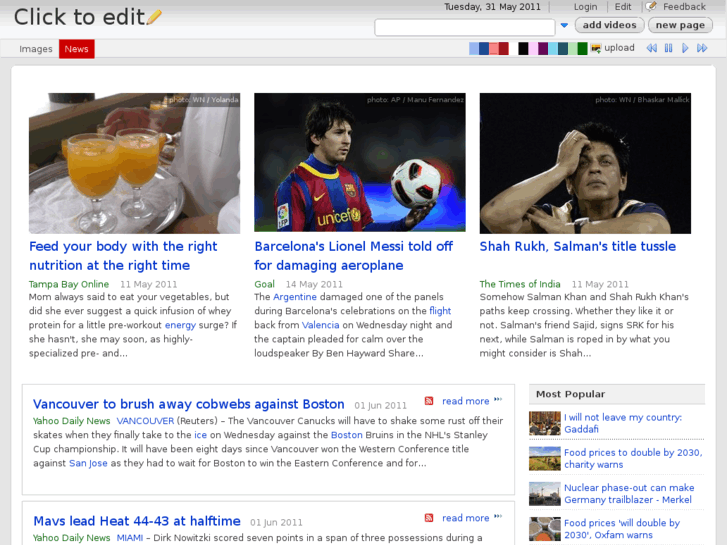Screen dimensions: 727x545
Task: Click 'read more' on the Mavs article
Action: click(466, 518)
